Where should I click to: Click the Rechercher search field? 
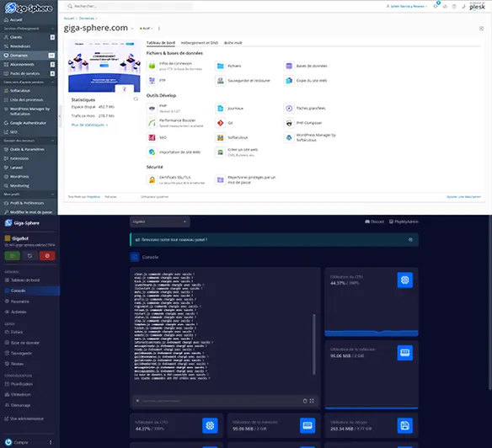129,6
